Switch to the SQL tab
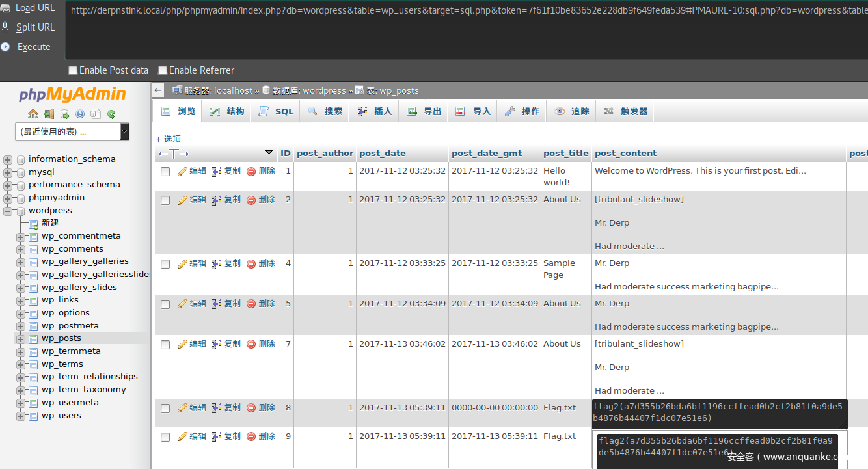 [x=277, y=111]
